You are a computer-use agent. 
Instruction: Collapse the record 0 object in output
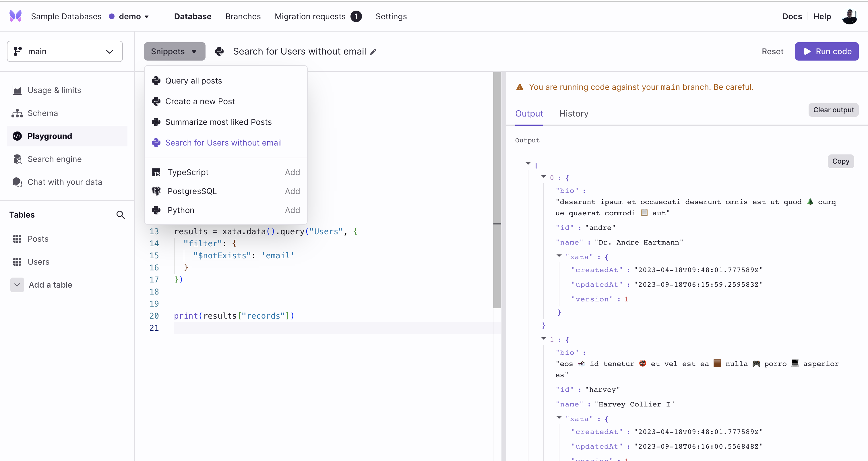pyautogui.click(x=544, y=176)
